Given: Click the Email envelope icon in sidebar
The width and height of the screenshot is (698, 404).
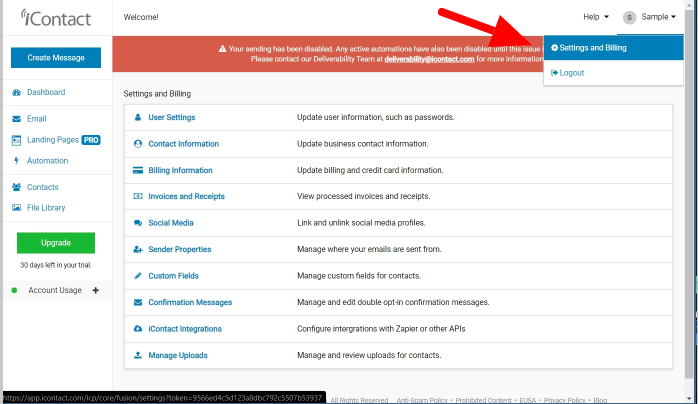Looking at the screenshot, I should [16, 119].
